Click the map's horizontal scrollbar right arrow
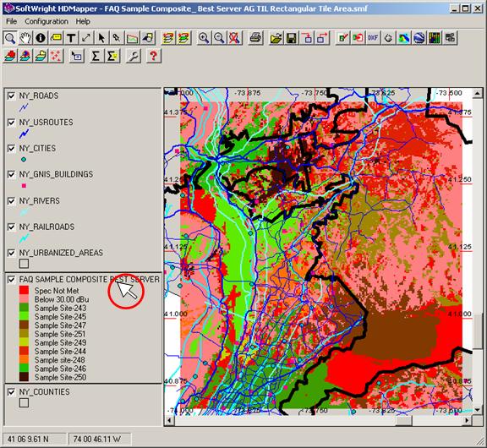 (468, 421)
